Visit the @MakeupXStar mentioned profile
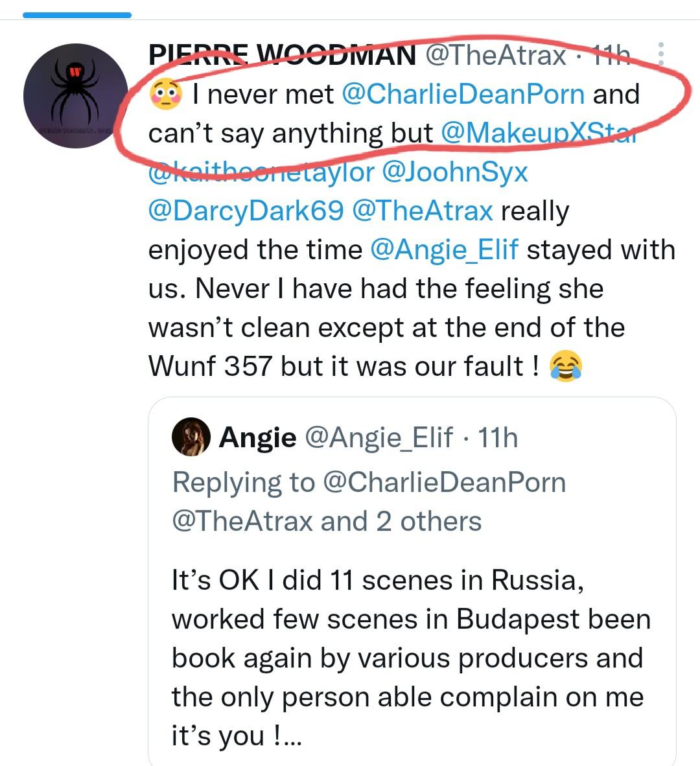Screen dimensions: 700x766 coord(538,133)
